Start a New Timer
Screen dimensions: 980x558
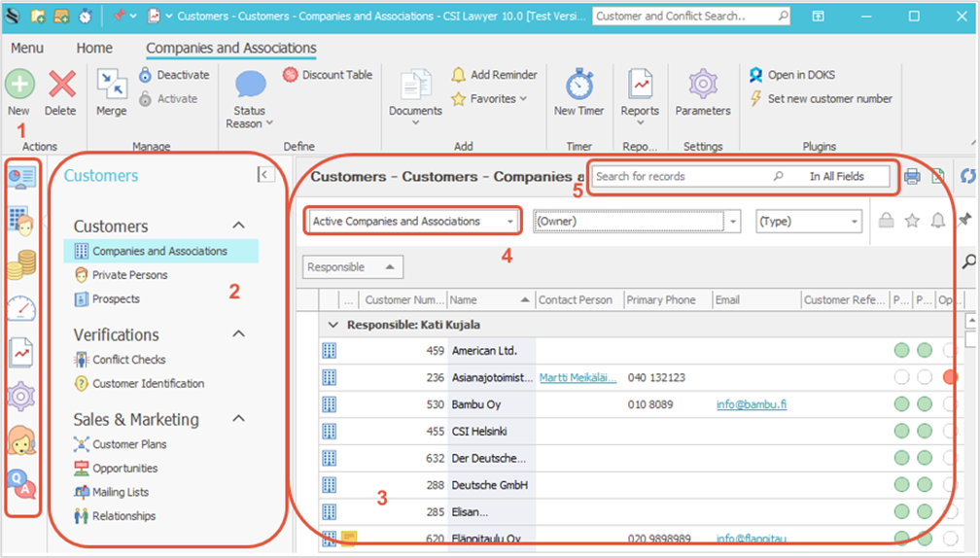[579, 86]
